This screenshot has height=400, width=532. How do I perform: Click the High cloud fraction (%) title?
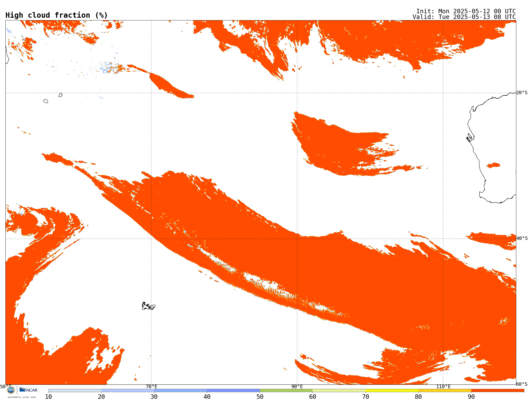(x=56, y=15)
